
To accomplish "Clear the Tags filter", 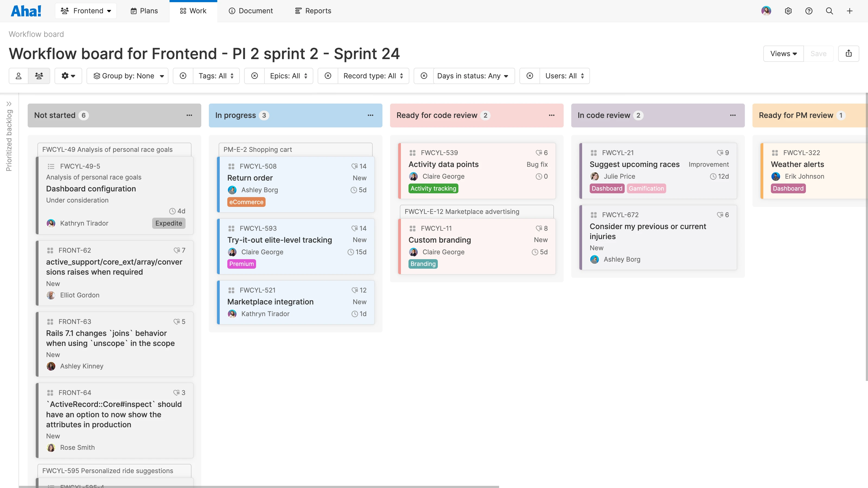I will point(183,76).
